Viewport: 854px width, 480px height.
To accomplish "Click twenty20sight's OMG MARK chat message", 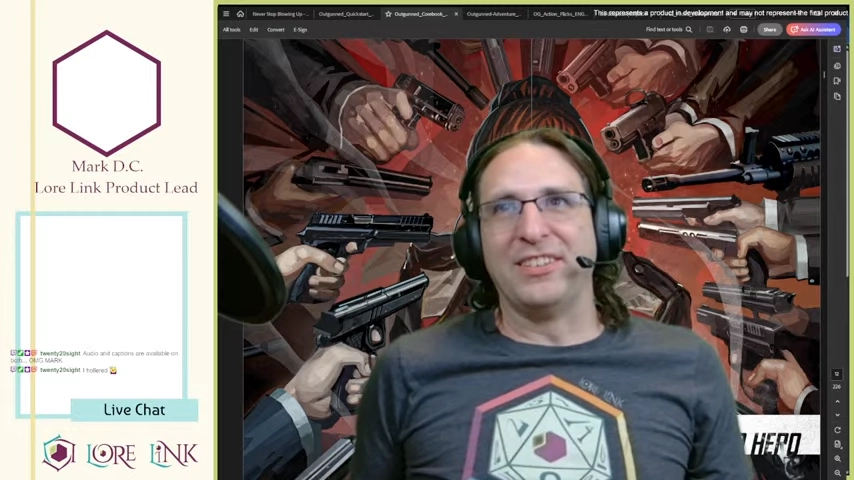I will pos(94,357).
